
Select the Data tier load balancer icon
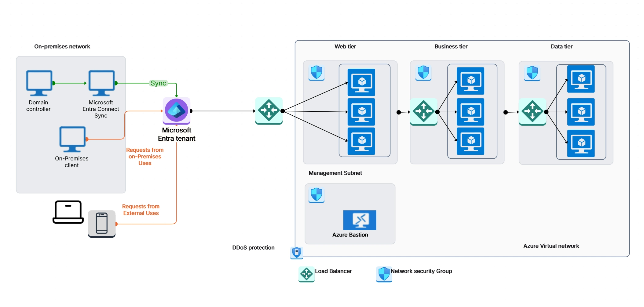[x=532, y=112]
